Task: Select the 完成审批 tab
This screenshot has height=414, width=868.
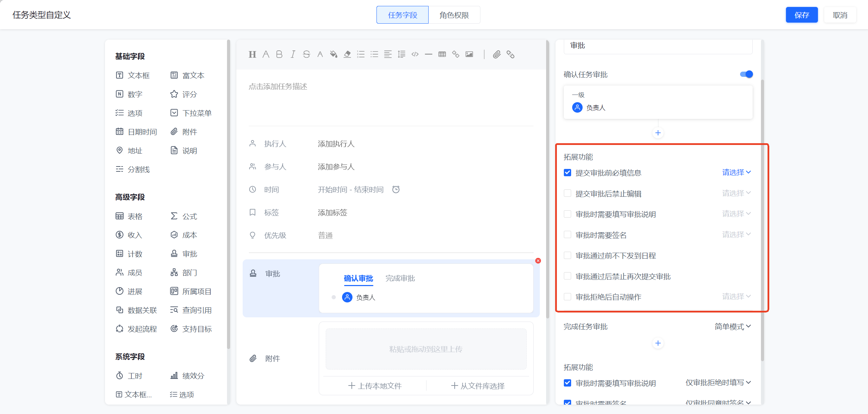Action: coord(400,278)
